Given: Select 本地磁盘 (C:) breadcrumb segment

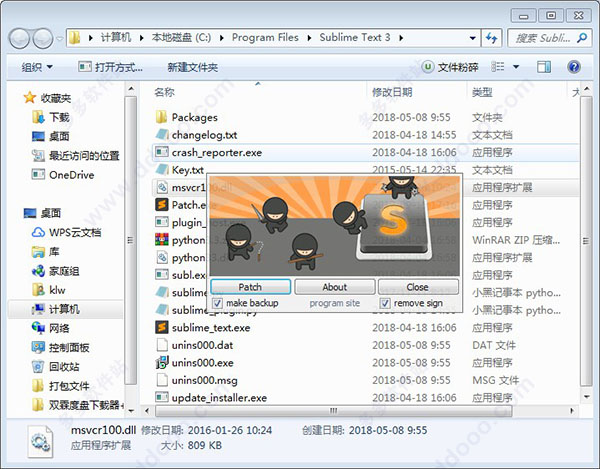Looking at the screenshot, I should coord(181,37).
